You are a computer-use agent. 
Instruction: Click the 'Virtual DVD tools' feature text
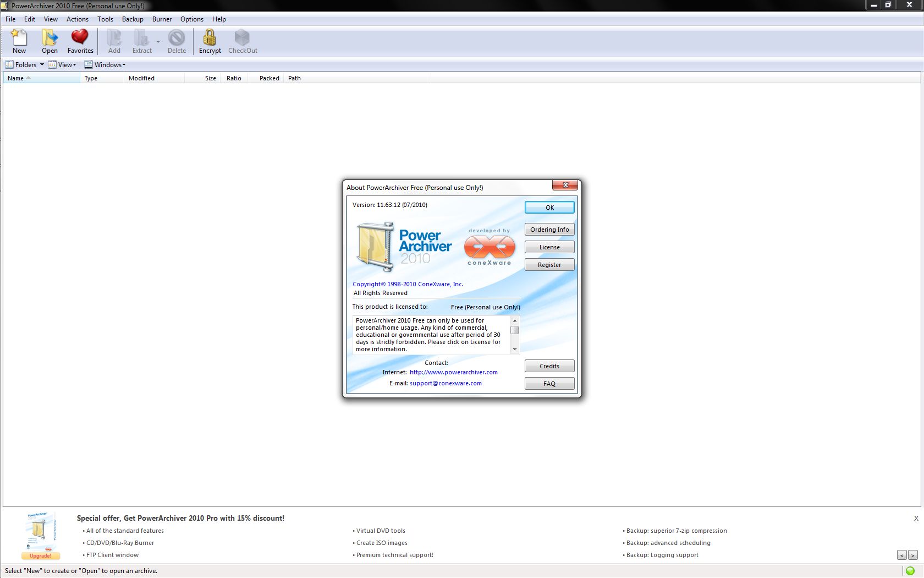pos(381,531)
